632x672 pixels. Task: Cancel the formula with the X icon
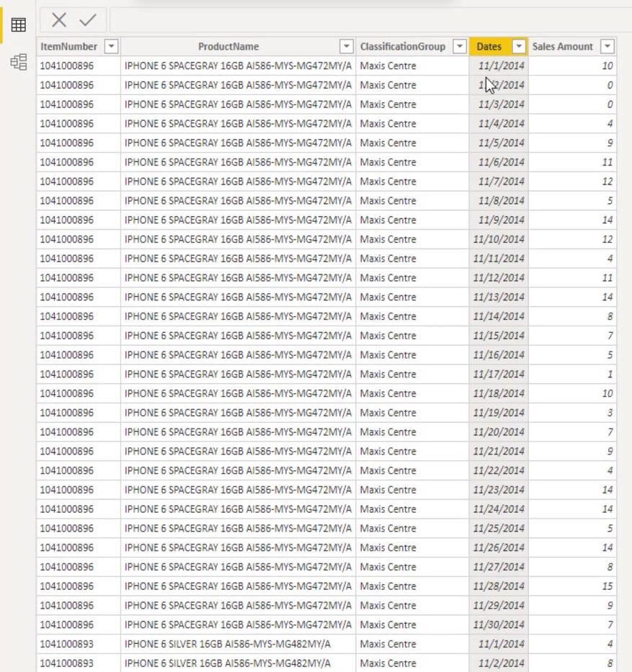[x=59, y=19]
